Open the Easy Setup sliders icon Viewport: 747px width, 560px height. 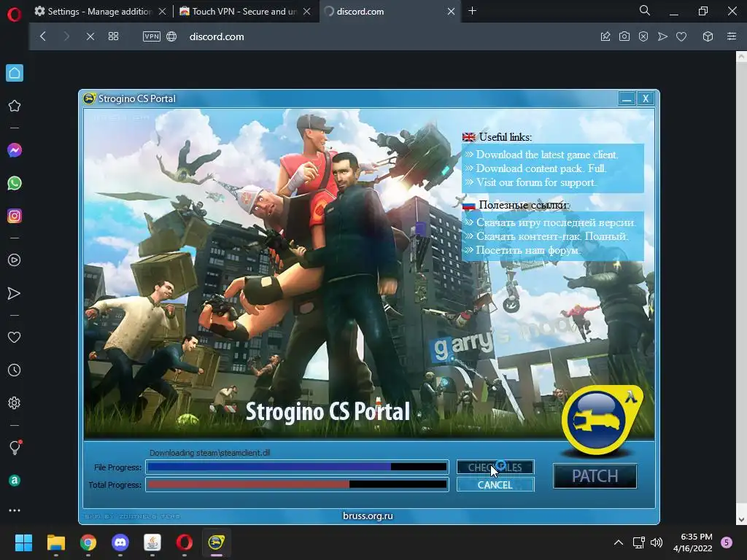[x=732, y=36]
